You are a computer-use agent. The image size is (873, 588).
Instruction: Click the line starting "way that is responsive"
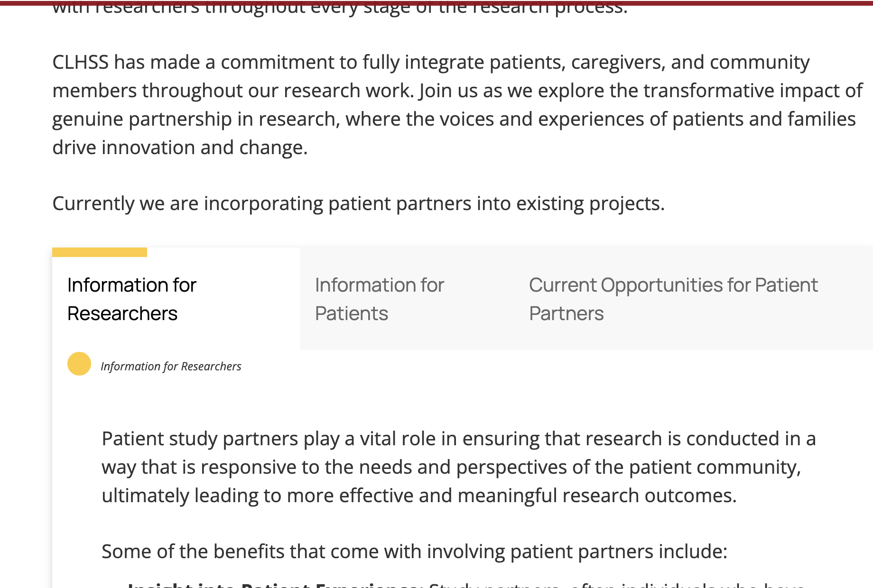pos(451,468)
